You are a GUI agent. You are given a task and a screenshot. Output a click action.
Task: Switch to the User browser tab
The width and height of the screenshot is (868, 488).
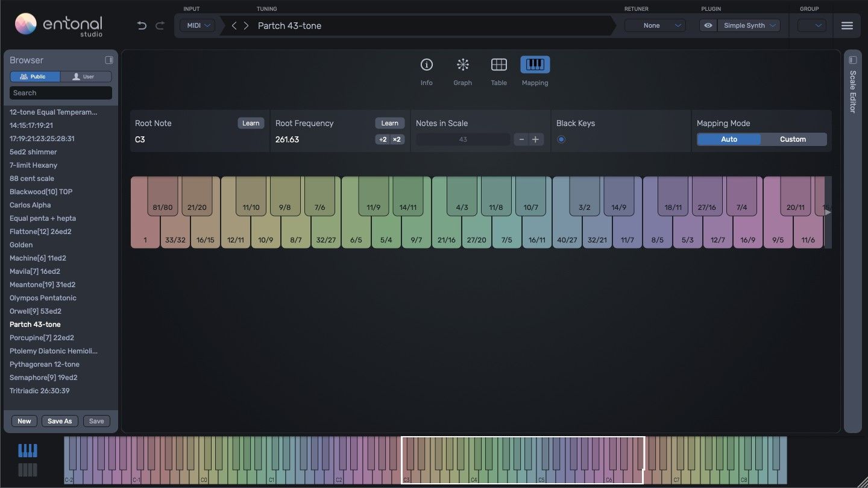point(86,77)
